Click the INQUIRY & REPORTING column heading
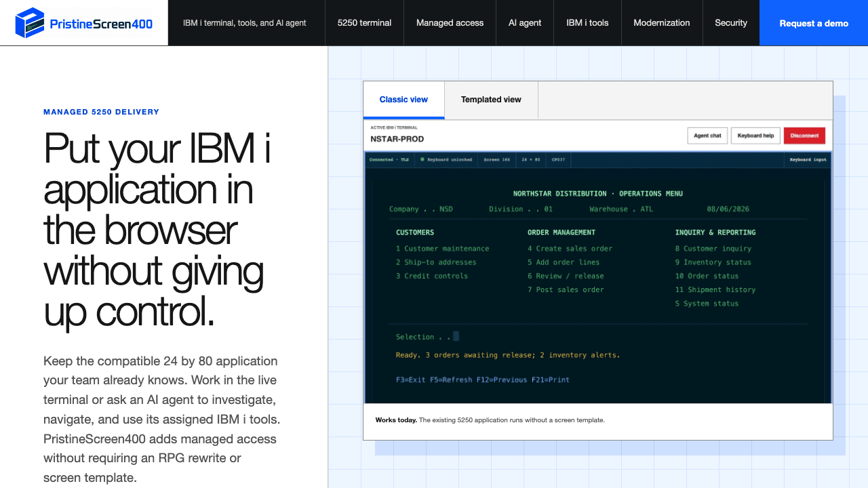 click(715, 232)
